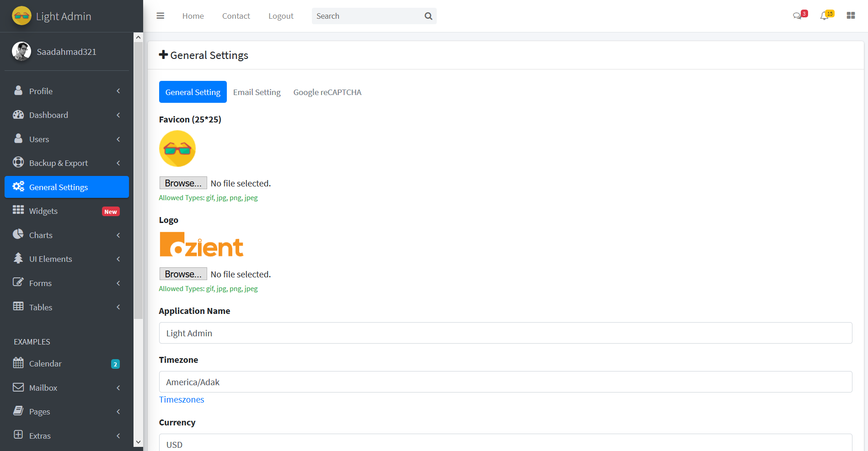Click the Charts pie icon

(18, 234)
